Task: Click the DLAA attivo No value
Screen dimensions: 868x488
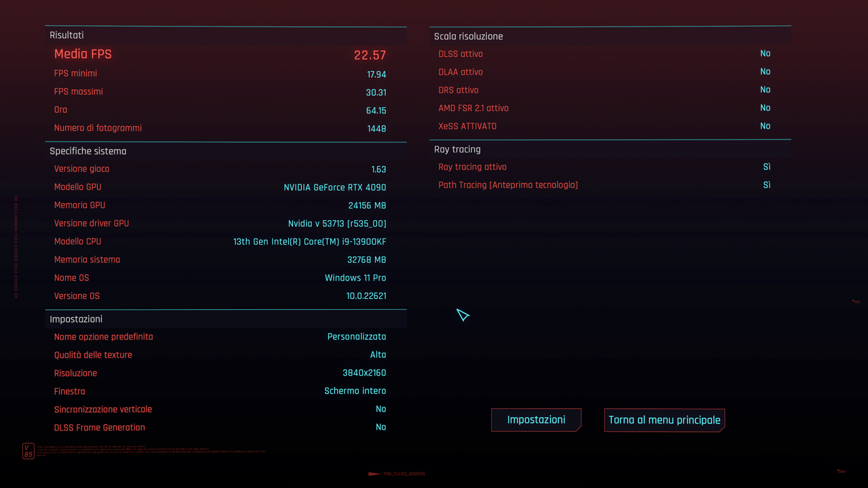Action: (766, 72)
